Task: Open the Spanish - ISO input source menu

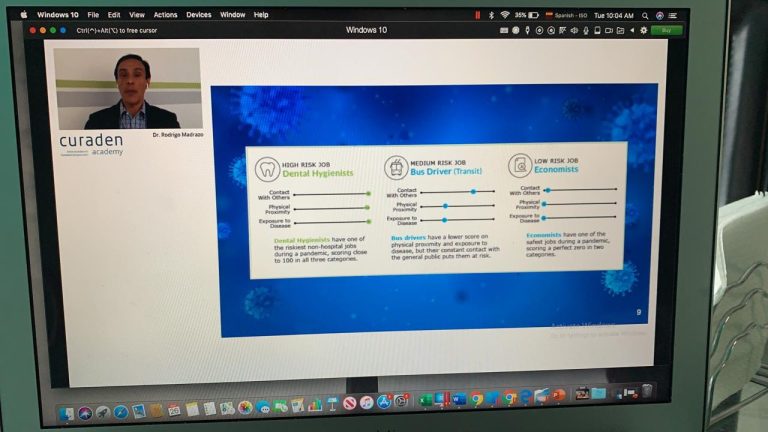Action: (x=565, y=15)
